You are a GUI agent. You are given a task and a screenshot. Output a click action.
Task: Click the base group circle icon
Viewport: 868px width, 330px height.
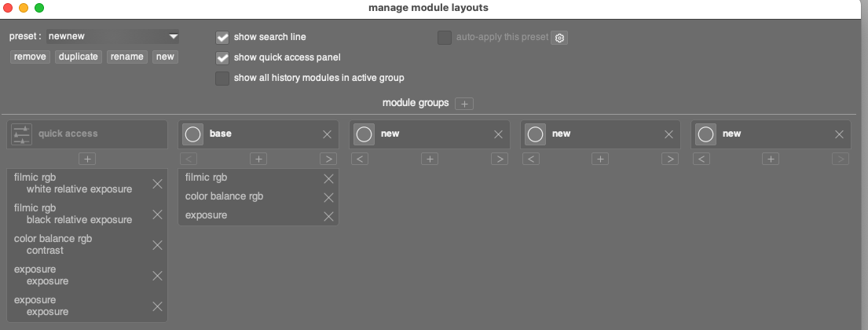coord(193,134)
